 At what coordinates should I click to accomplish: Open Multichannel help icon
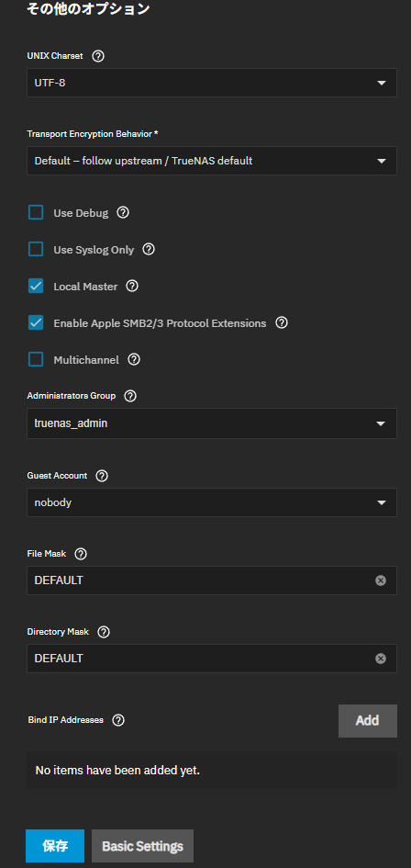[x=134, y=360]
